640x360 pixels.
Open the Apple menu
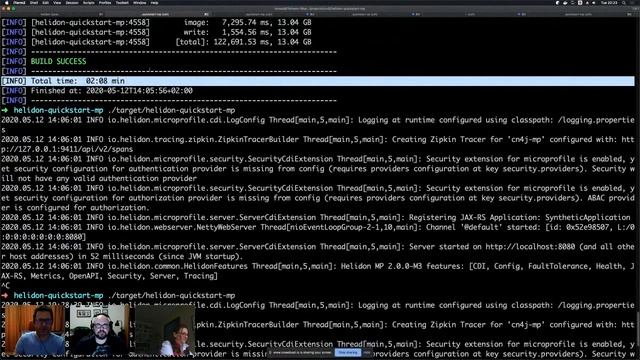[6, 2]
